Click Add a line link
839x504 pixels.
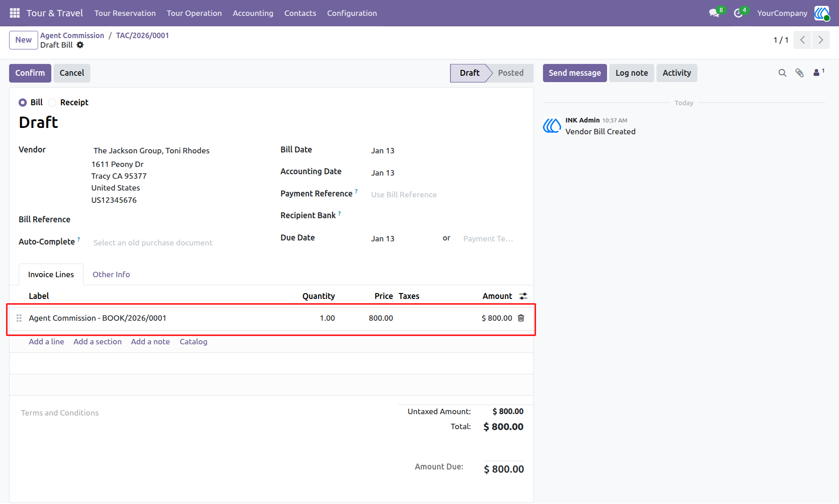click(x=46, y=342)
